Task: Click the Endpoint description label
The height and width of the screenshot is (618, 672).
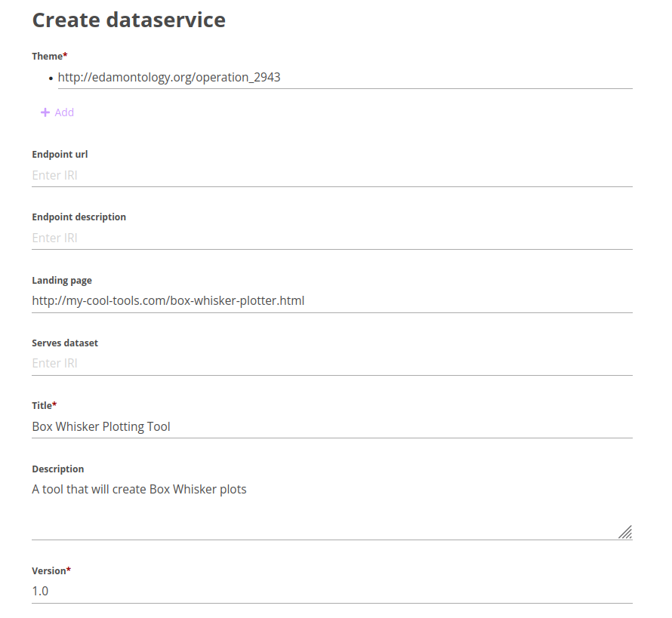Action: (x=79, y=217)
